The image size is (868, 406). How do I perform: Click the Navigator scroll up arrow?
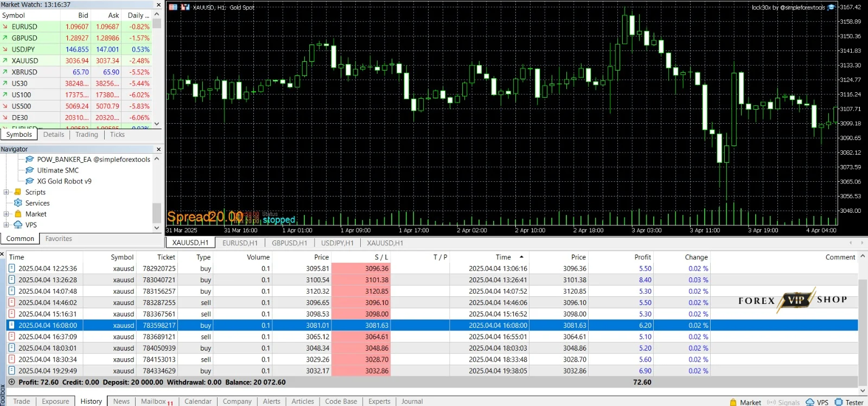click(157, 159)
